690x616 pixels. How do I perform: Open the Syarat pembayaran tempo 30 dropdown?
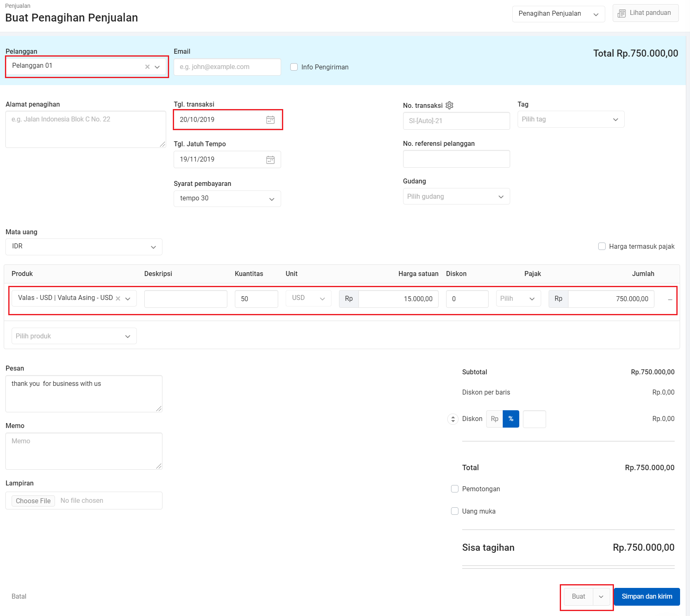pyautogui.click(x=227, y=199)
